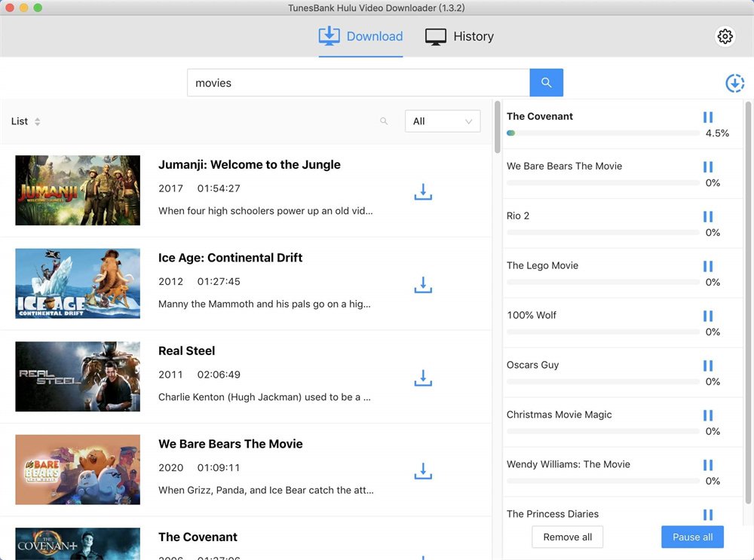Viewport: 754px width, 560px height.
Task: Click Christmas Movie Magic queue title
Action: tap(559, 415)
